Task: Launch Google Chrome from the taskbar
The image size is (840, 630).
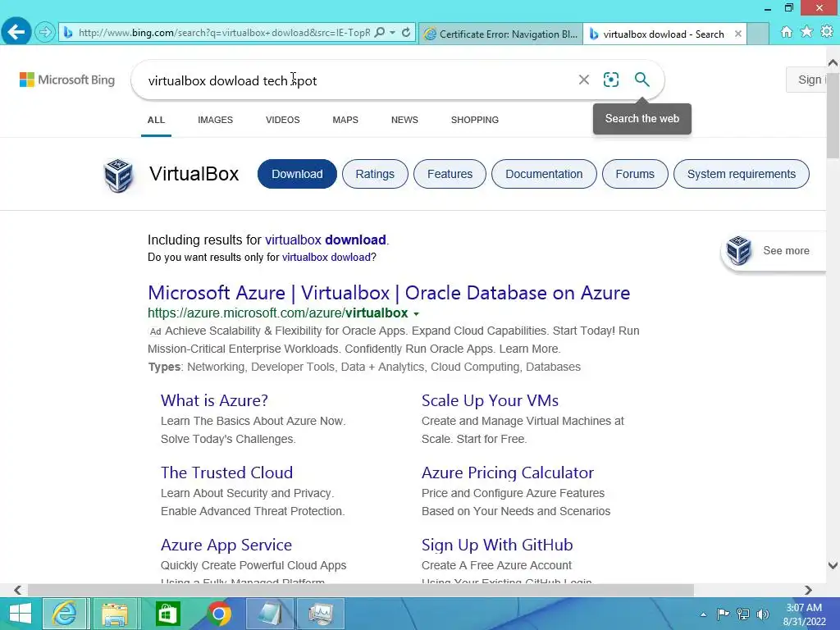Action: [218, 614]
